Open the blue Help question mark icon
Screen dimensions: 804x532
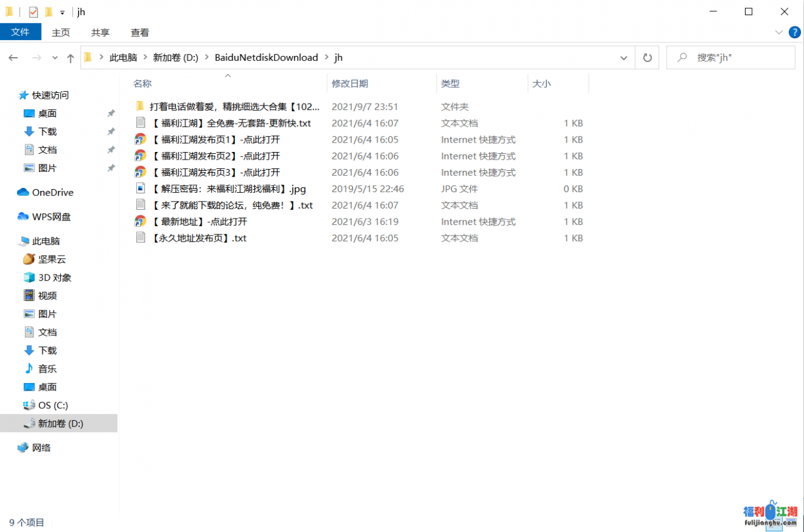coord(795,32)
